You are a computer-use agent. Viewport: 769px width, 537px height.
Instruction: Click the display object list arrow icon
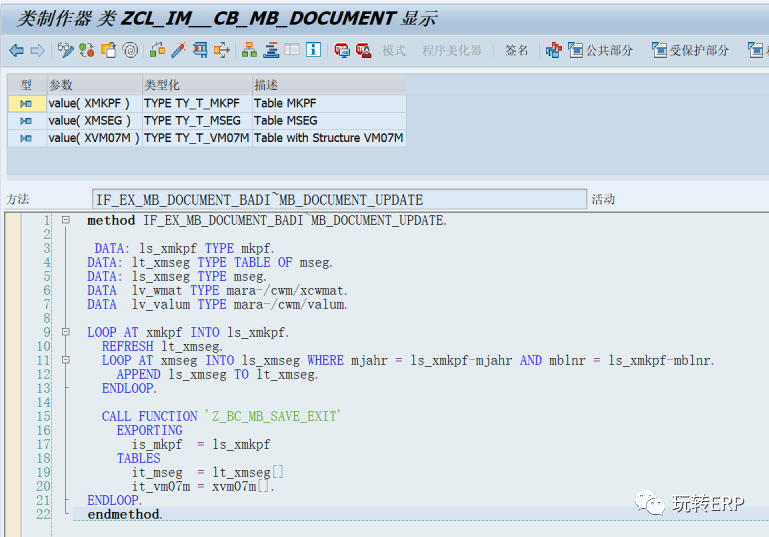[222, 50]
